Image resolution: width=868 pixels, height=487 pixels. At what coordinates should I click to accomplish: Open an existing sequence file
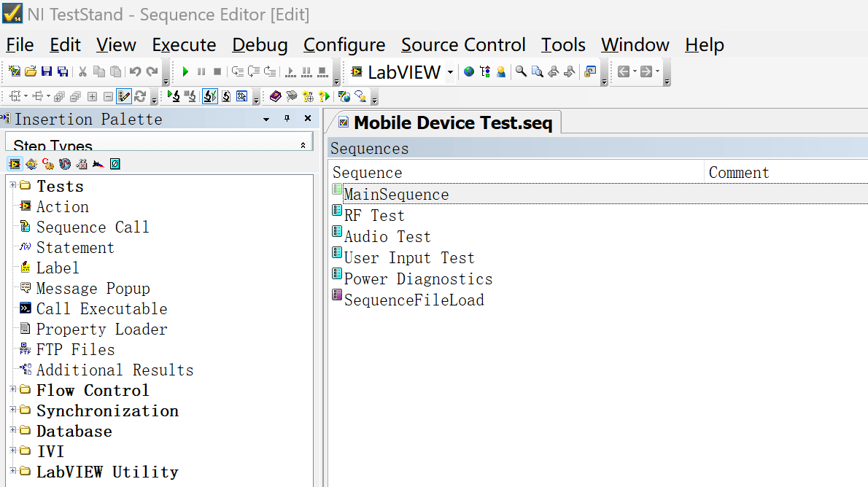pyautogui.click(x=30, y=71)
